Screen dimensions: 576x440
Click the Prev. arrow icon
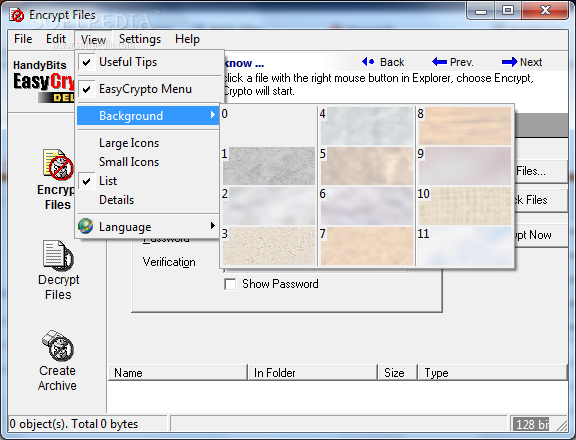(x=439, y=62)
